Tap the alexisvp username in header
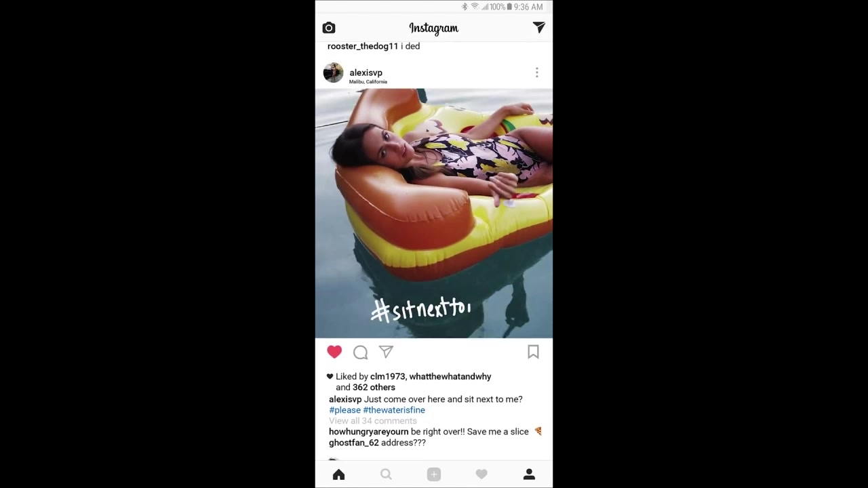 (x=366, y=73)
